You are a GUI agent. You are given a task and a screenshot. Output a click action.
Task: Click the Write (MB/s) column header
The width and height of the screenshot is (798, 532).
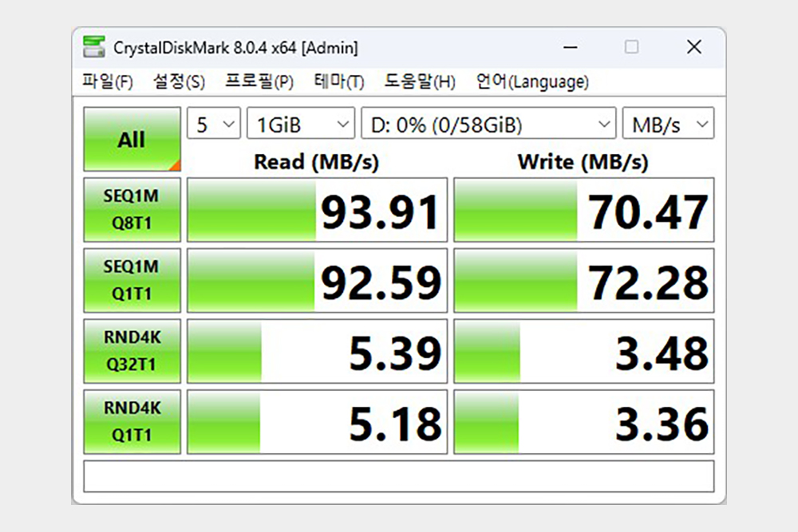click(x=583, y=162)
